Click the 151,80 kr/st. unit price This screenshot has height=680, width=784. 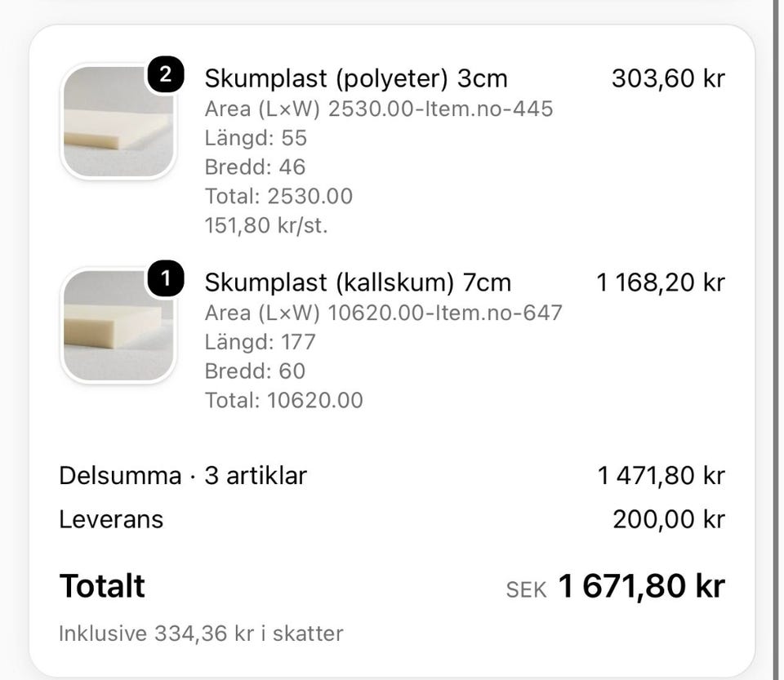pos(266,226)
